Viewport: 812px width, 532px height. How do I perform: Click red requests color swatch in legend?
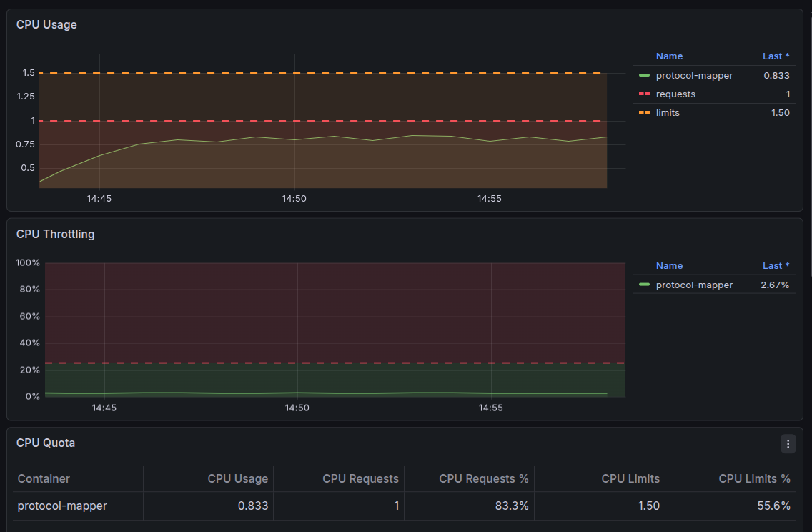pos(644,94)
